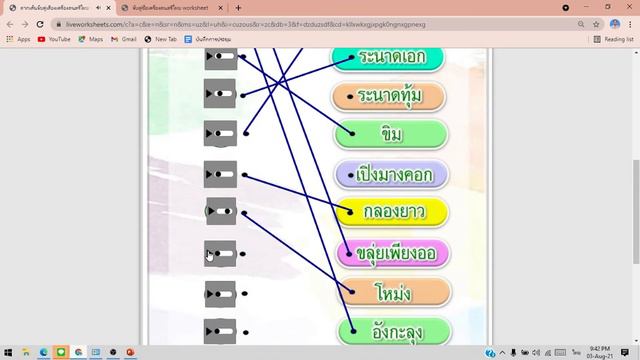Open the New Tab bookmark
640x360 pixels.
pos(160,39)
